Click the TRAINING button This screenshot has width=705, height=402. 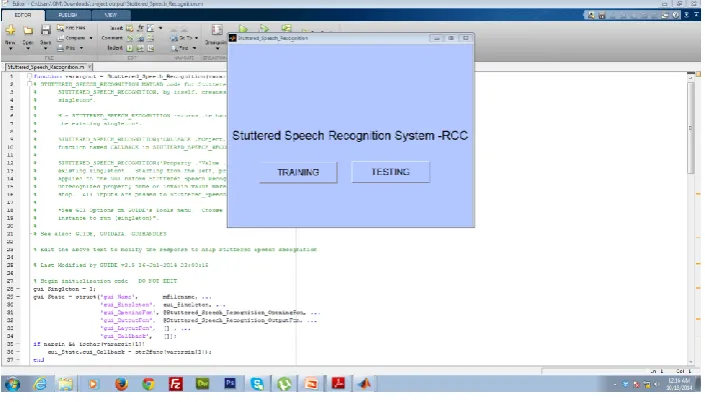(x=298, y=172)
